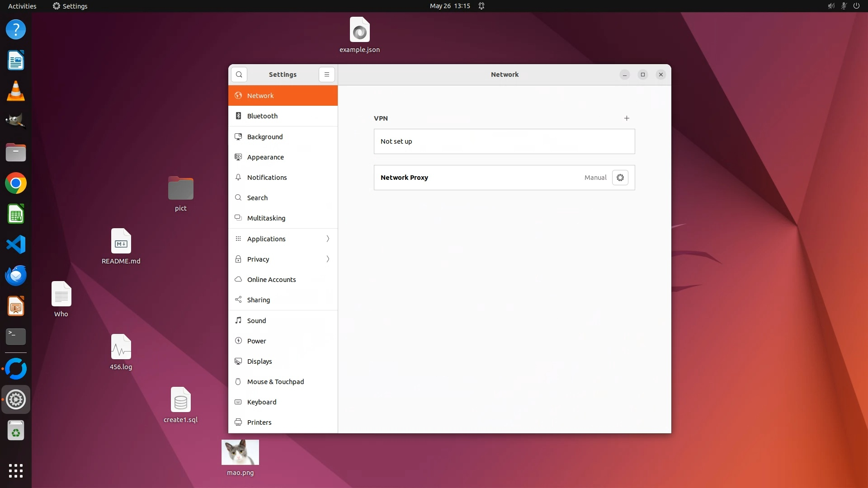Open Online Accounts settings
Viewport: 868px width, 488px height.
(271, 280)
